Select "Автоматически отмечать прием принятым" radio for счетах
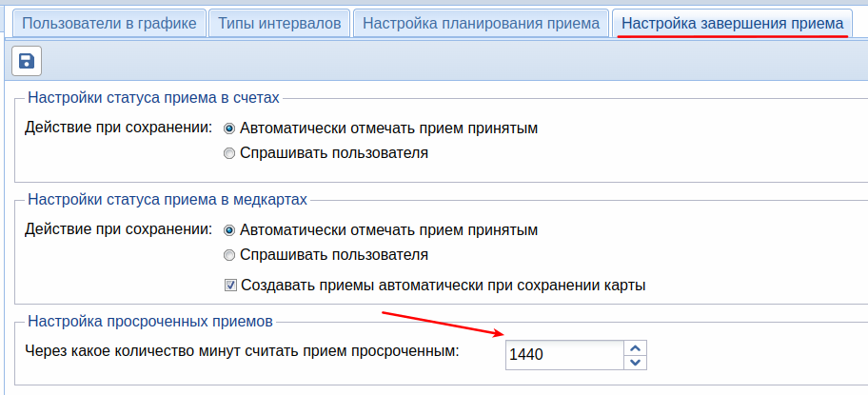The height and width of the screenshot is (395, 868). [229, 128]
